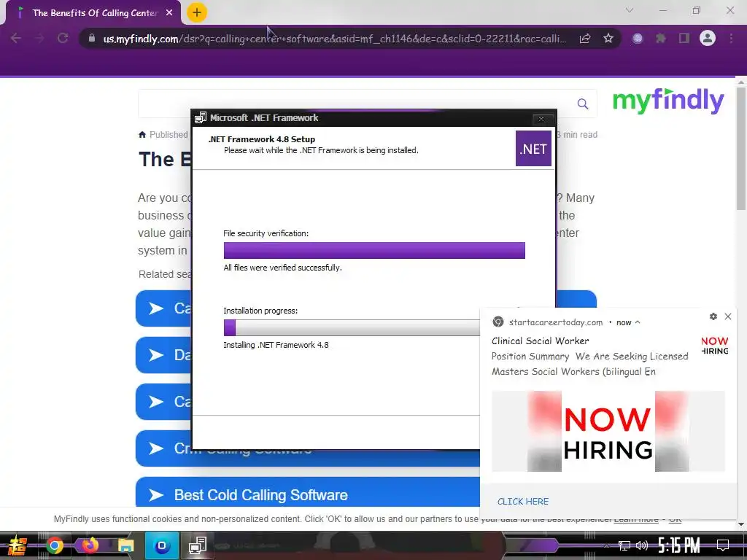Click Learn more in cookie banner
The image size is (747, 560).
pos(636,519)
